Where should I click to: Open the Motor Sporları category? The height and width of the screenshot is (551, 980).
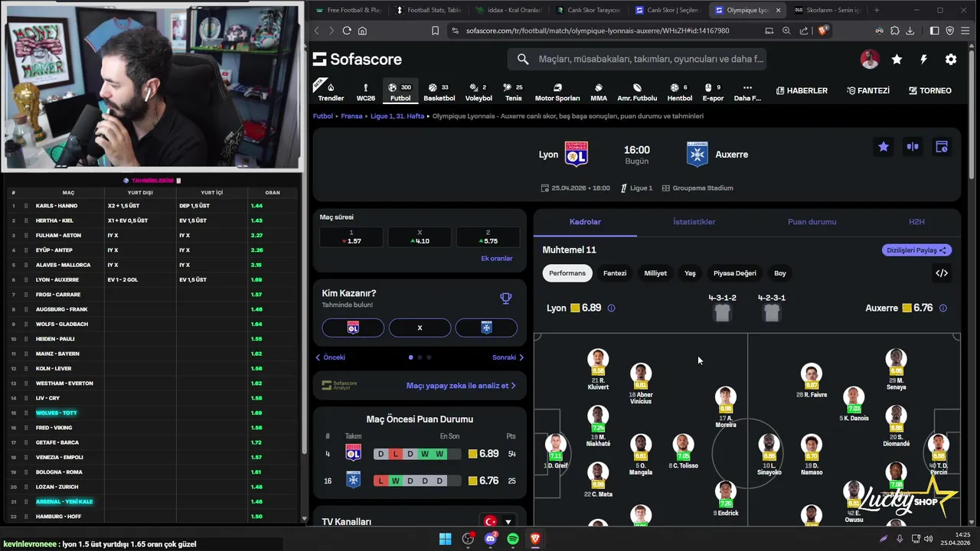tap(557, 91)
